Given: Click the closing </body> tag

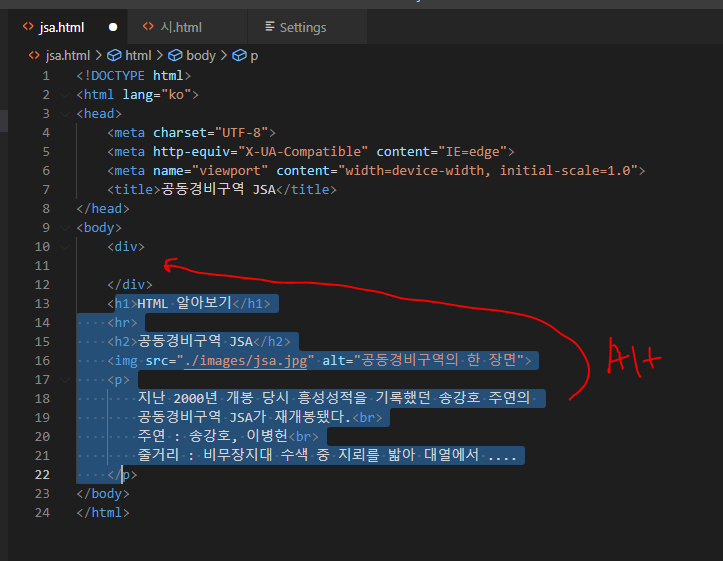Looking at the screenshot, I should pos(103,493).
